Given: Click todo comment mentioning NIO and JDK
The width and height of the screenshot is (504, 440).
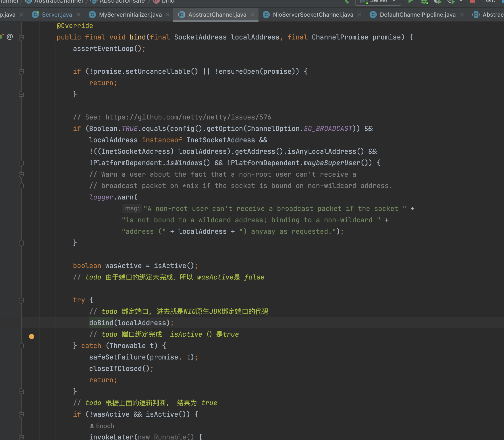Looking at the screenshot, I should (x=179, y=311).
